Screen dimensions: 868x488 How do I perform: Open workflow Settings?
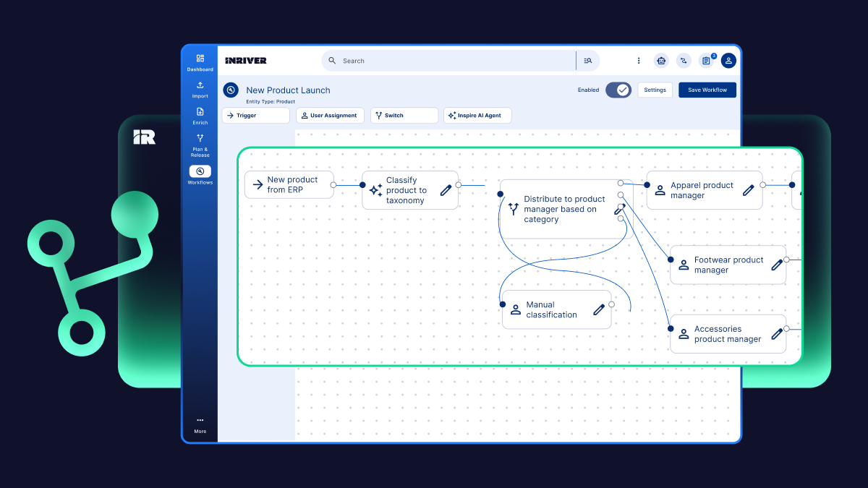click(655, 90)
